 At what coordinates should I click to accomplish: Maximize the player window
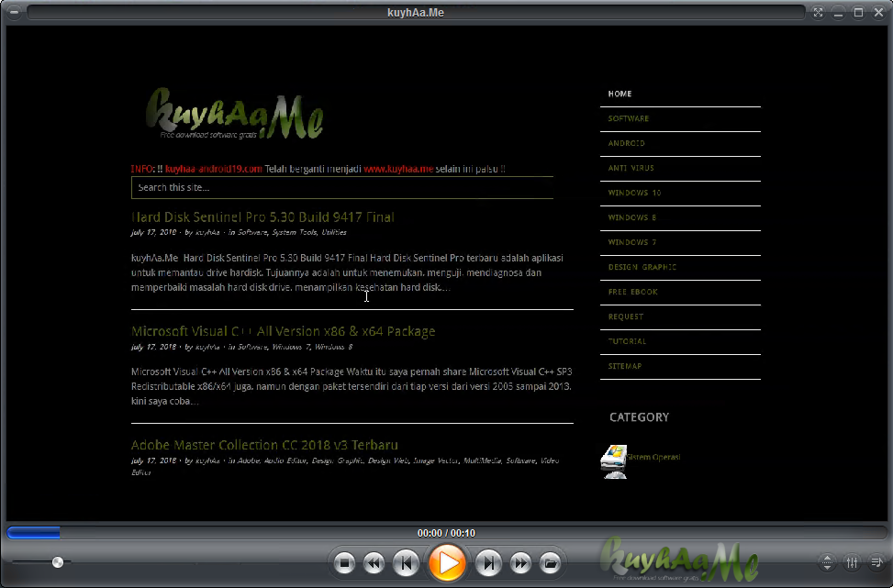click(858, 12)
